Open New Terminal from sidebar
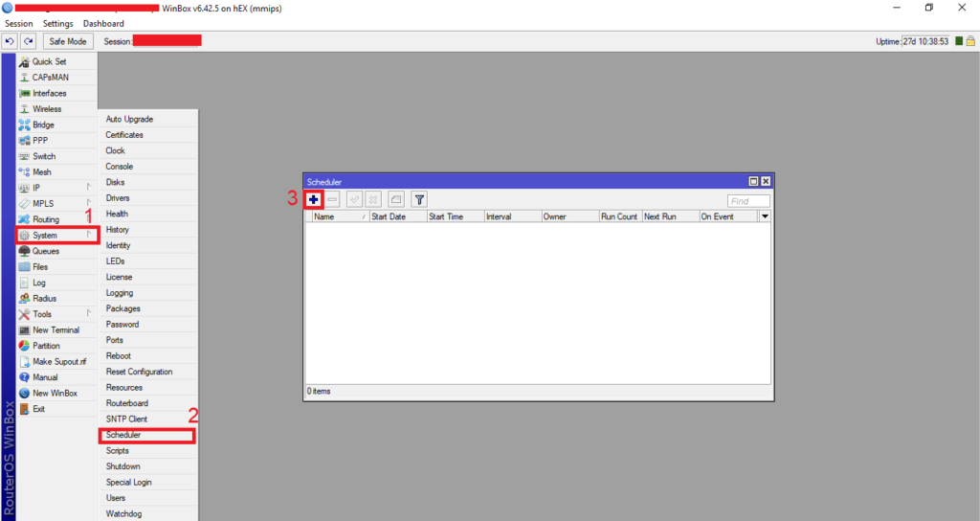 point(56,329)
